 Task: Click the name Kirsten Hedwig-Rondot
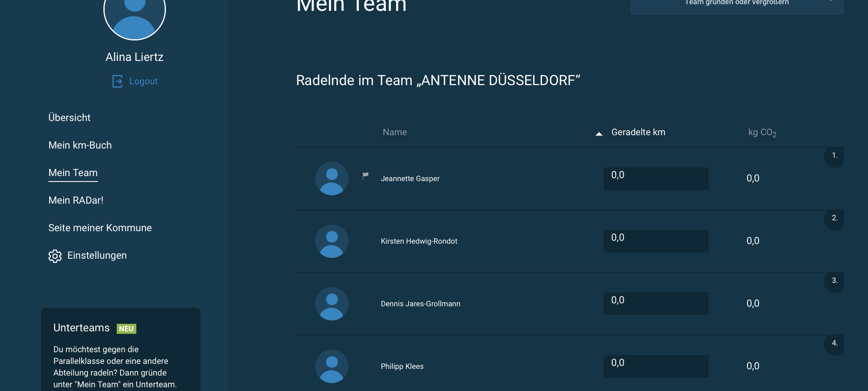click(419, 241)
